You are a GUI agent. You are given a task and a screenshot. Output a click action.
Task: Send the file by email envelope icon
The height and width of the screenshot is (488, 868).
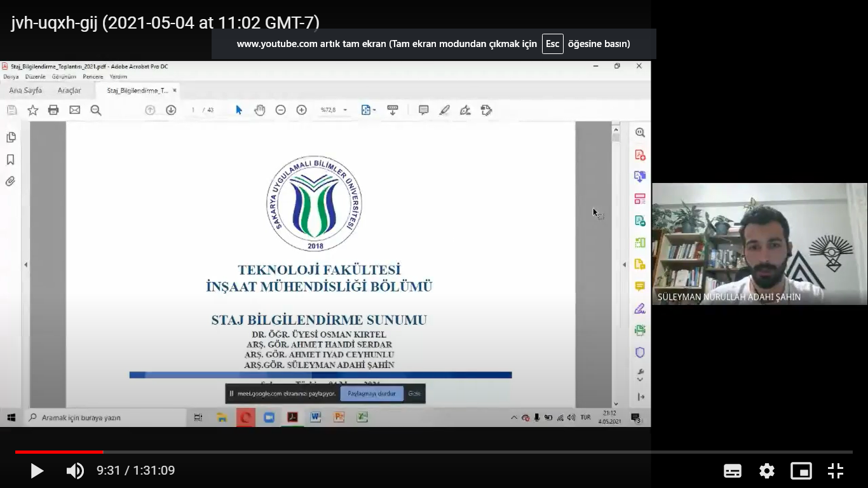coord(75,110)
